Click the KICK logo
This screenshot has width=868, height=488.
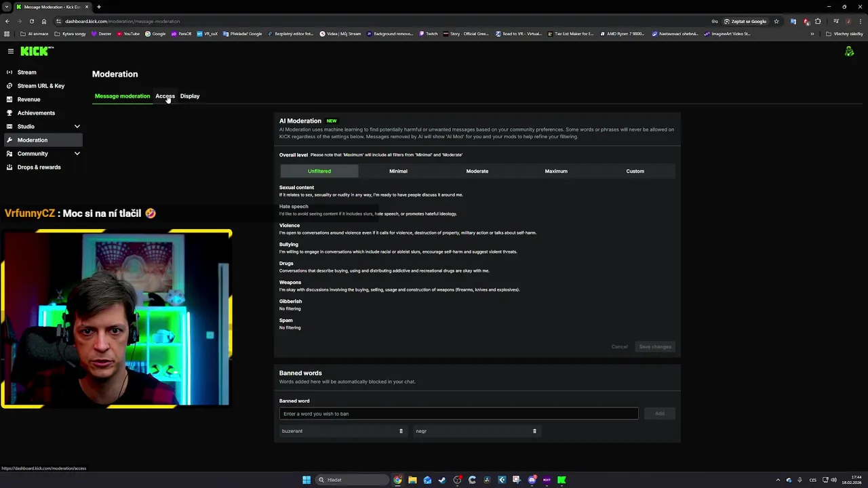coord(36,51)
